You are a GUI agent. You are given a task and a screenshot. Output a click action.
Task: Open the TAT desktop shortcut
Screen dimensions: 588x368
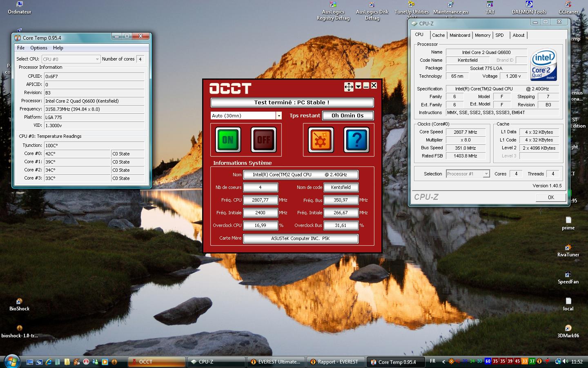[490, 8]
